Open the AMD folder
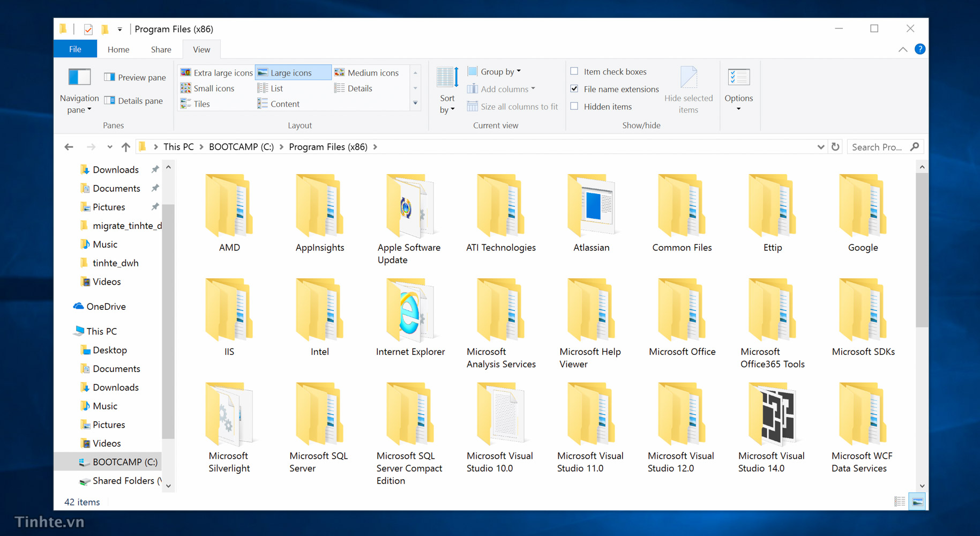 229,213
